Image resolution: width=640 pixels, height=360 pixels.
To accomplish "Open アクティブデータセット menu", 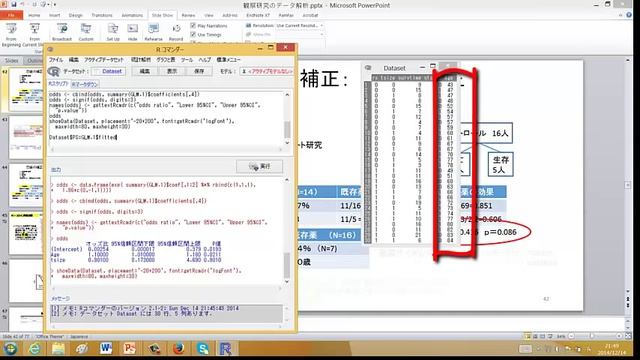I will 104,60.
